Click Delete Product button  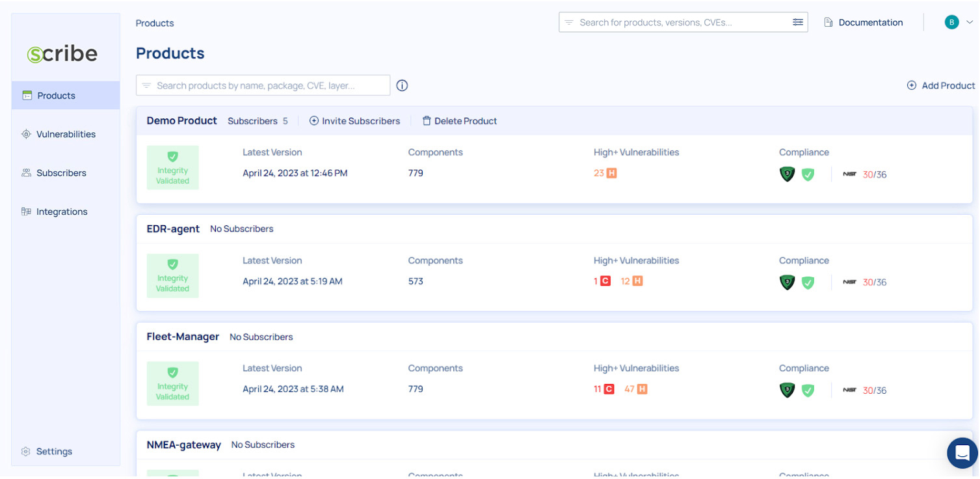[460, 121]
